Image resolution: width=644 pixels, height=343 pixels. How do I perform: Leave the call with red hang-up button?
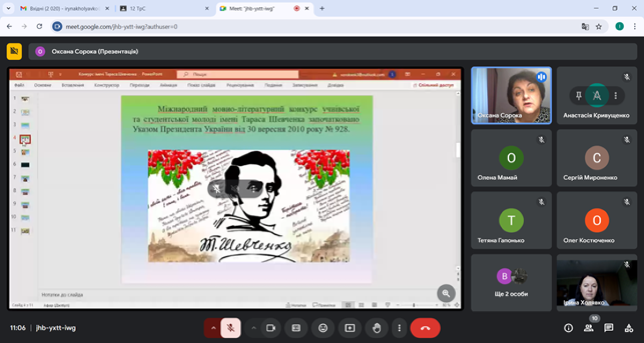click(425, 328)
